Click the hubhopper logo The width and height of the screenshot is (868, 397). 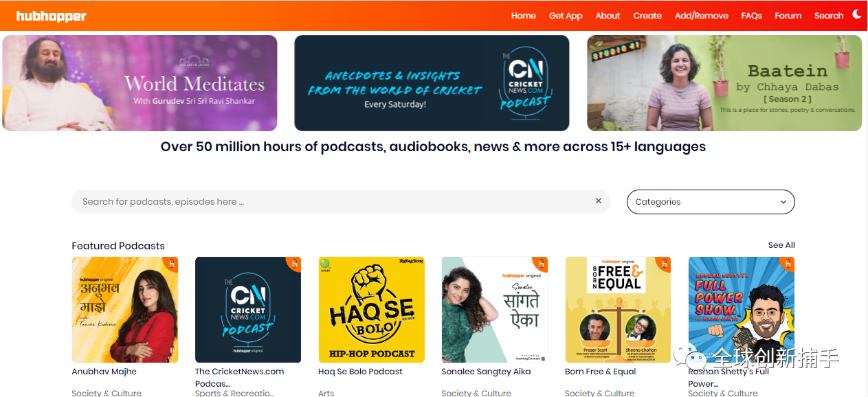[x=52, y=16]
